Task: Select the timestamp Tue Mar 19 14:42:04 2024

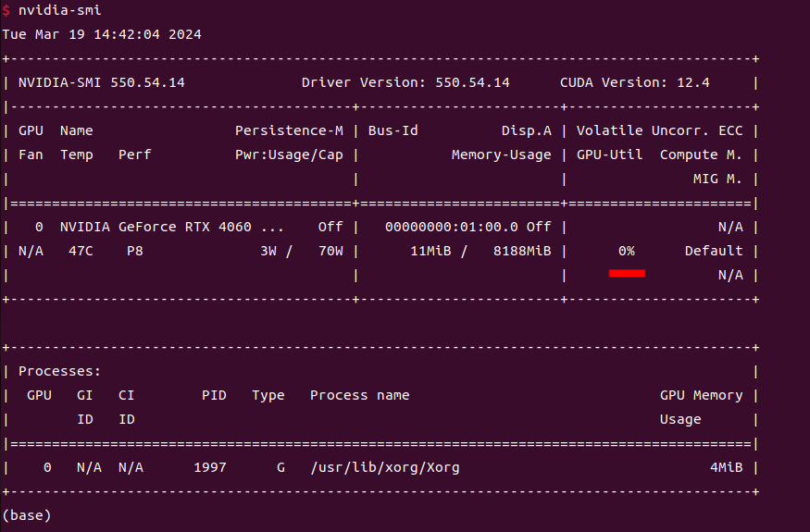Action: click(102, 34)
